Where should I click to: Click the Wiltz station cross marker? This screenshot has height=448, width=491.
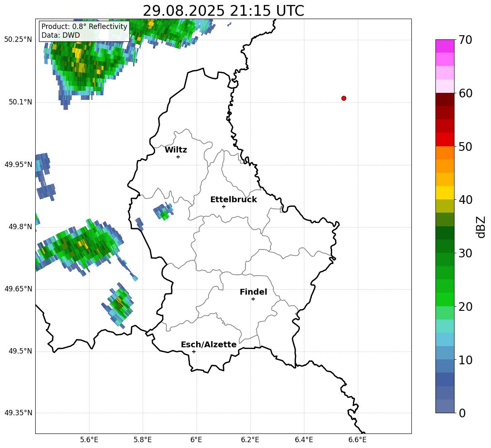178,157
